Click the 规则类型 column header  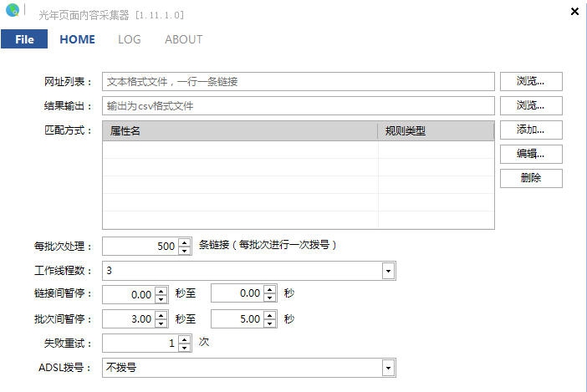pyautogui.click(x=436, y=131)
